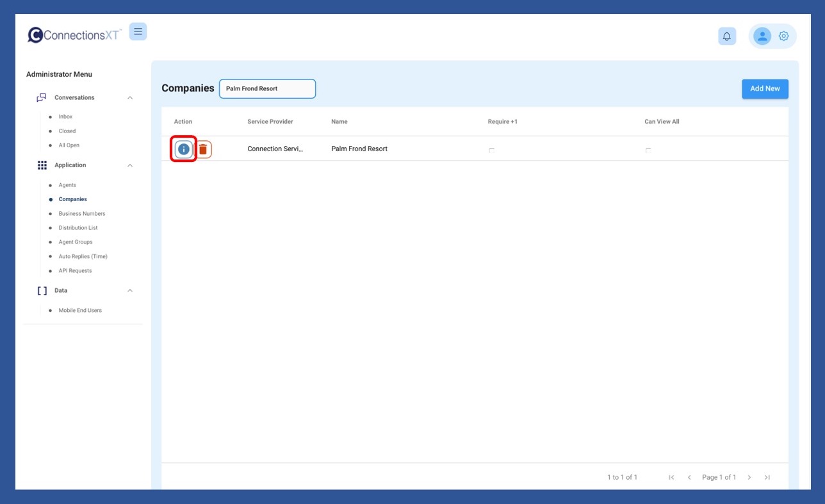This screenshot has height=504, width=825.
Task: Enable Can View All checkbox for Palm Frond Resort
Action: click(x=648, y=150)
